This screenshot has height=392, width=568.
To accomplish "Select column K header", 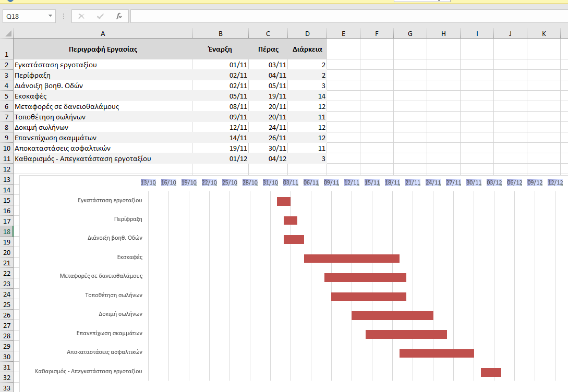I will point(543,34).
